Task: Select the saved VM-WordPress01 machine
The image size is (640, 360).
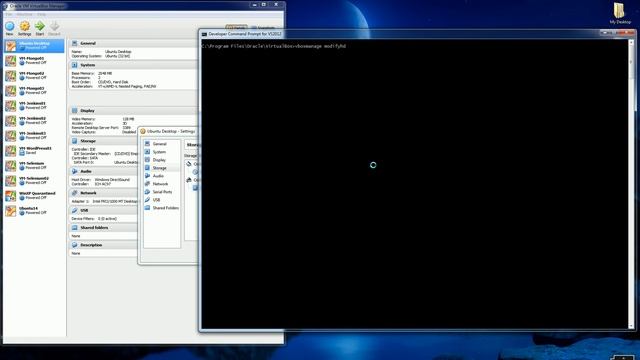Action: 34,150
